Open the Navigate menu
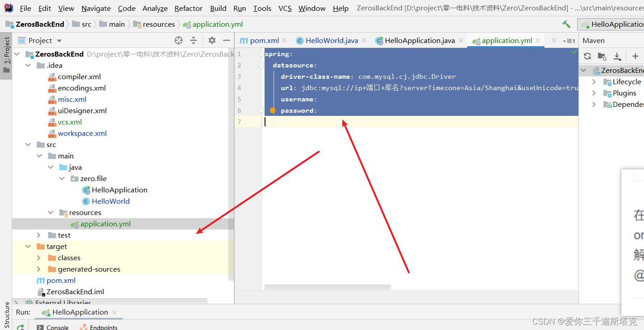The width and height of the screenshot is (644, 330). (x=96, y=8)
